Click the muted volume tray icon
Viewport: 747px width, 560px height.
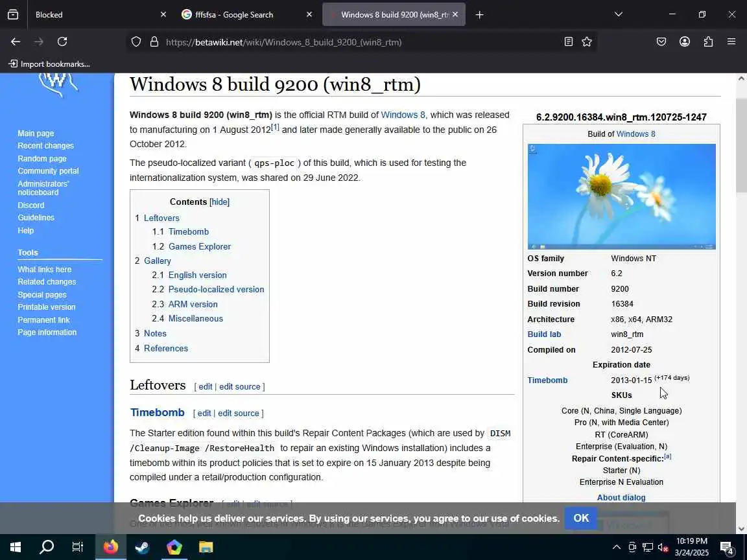pyautogui.click(x=663, y=547)
